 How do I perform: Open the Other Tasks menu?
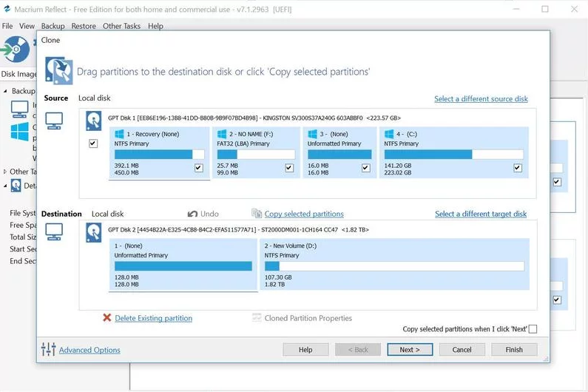point(121,26)
